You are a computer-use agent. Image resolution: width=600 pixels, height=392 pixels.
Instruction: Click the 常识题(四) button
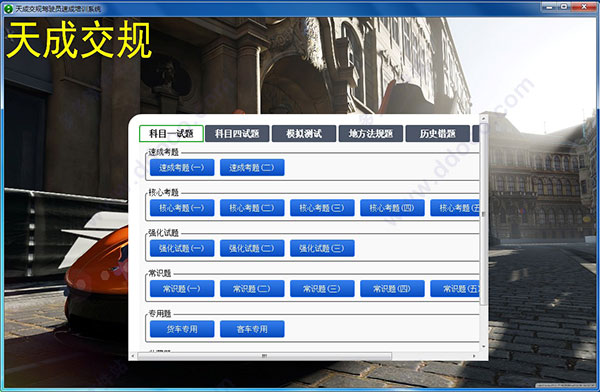click(392, 289)
